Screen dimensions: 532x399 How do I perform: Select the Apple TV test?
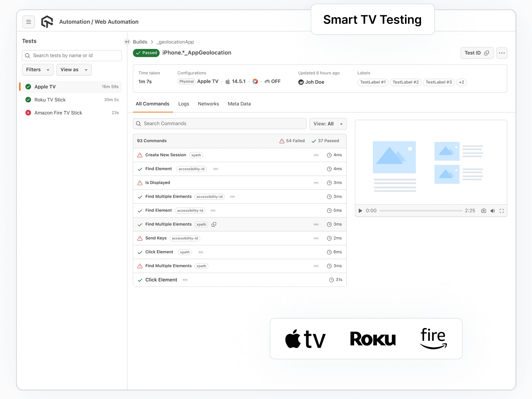[71, 87]
